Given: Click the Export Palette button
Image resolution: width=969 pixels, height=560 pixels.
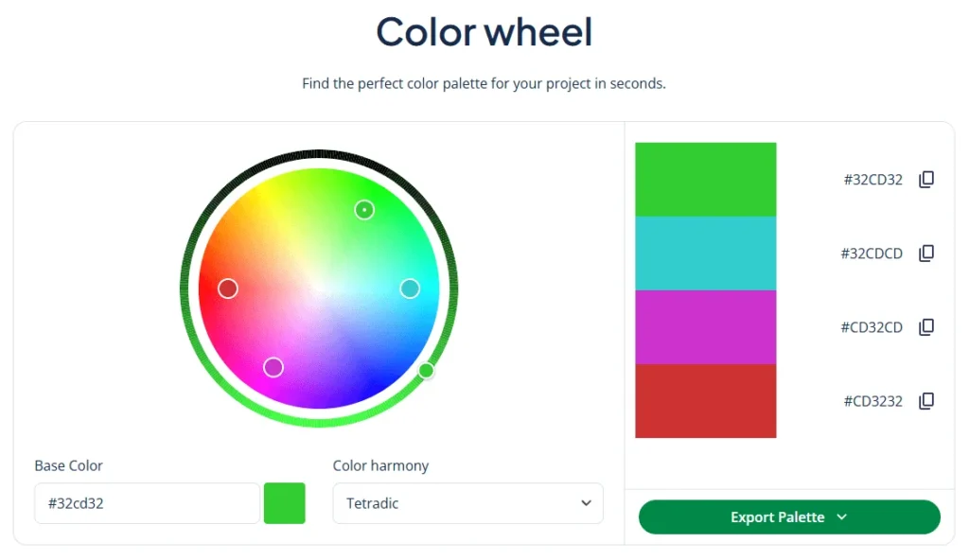Looking at the screenshot, I should [789, 517].
